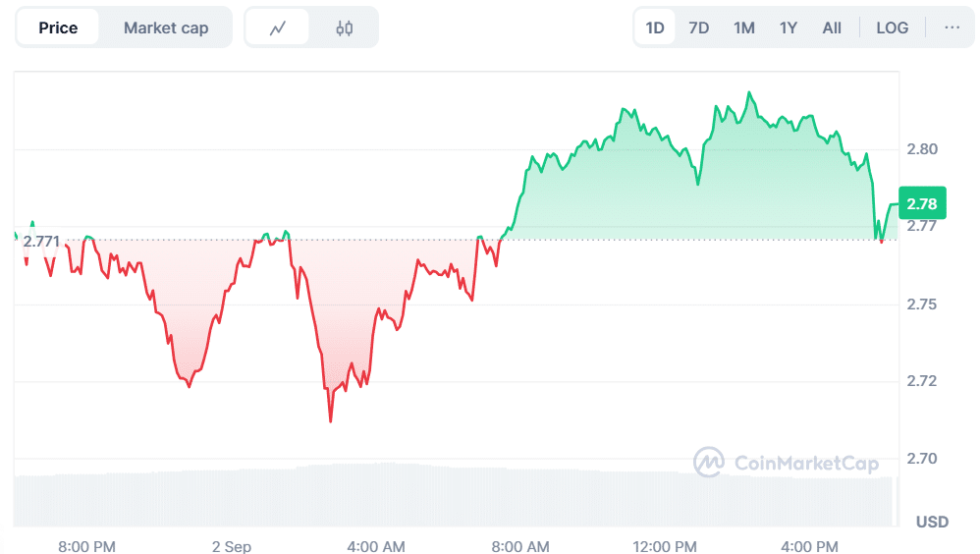The height and width of the screenshot is (554, 980).
Task: Click the 8:00 AM time axis label
Action: click(520, 545)
